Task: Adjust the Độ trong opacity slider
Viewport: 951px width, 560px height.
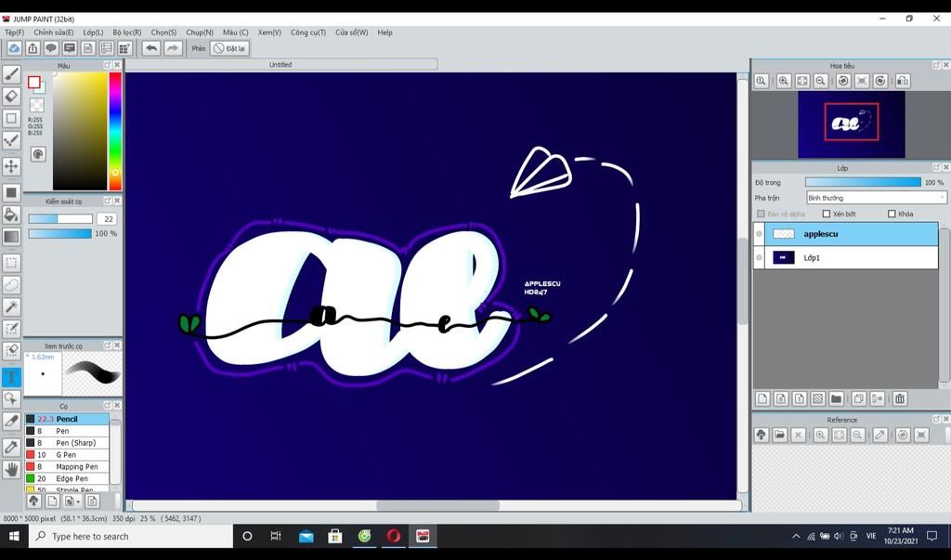Action: coord(863,182)
